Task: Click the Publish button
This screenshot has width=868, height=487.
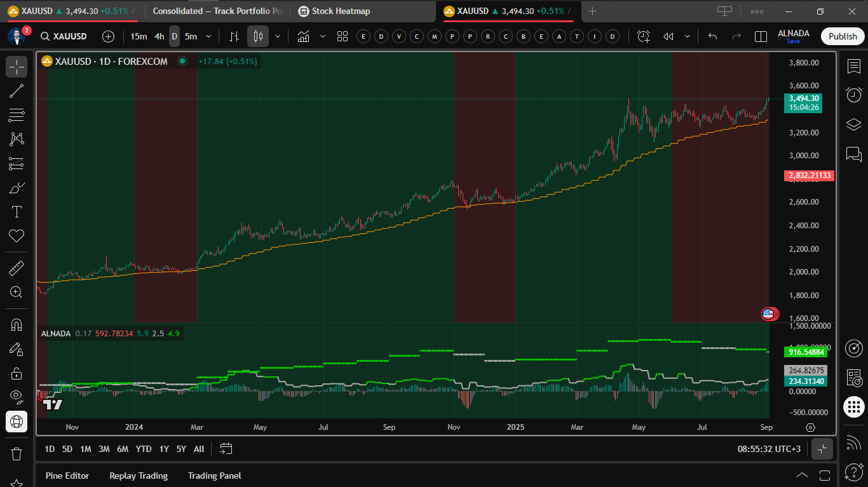Action: point(843,36)
